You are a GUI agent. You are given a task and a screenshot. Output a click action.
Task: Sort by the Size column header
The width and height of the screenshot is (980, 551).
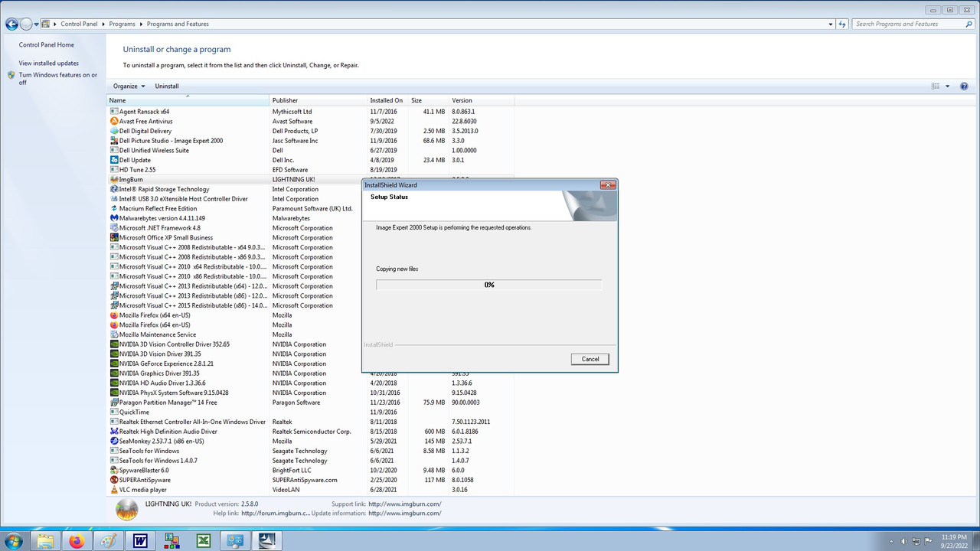coord(429,100)
